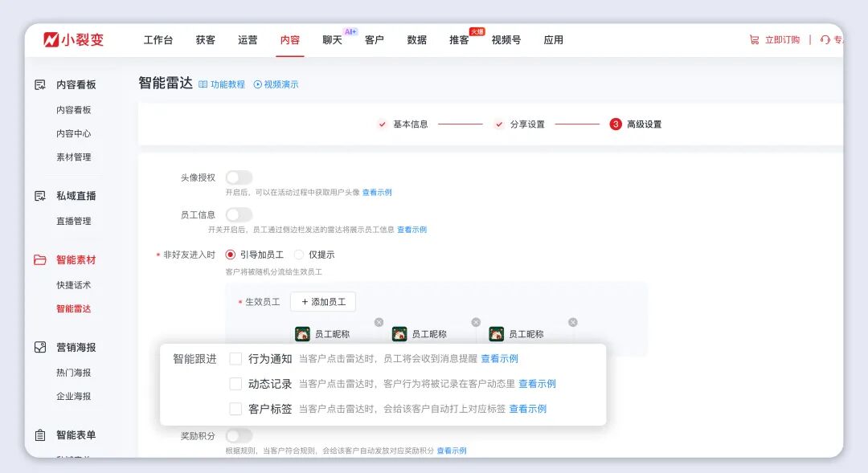Remove an employee via the × mark
868x473 pixels.
point(379,320)
